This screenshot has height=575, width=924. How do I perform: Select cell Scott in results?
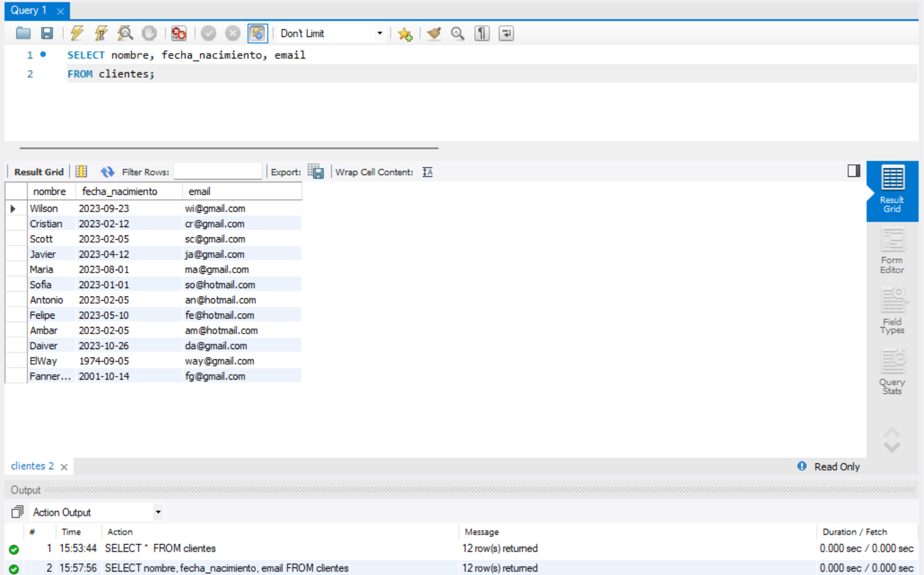point(51,239)
